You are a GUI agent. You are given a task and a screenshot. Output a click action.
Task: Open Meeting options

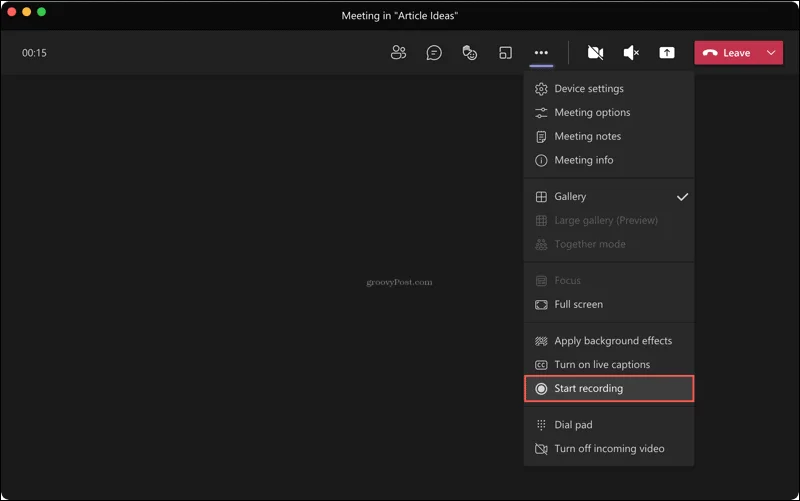609,113
